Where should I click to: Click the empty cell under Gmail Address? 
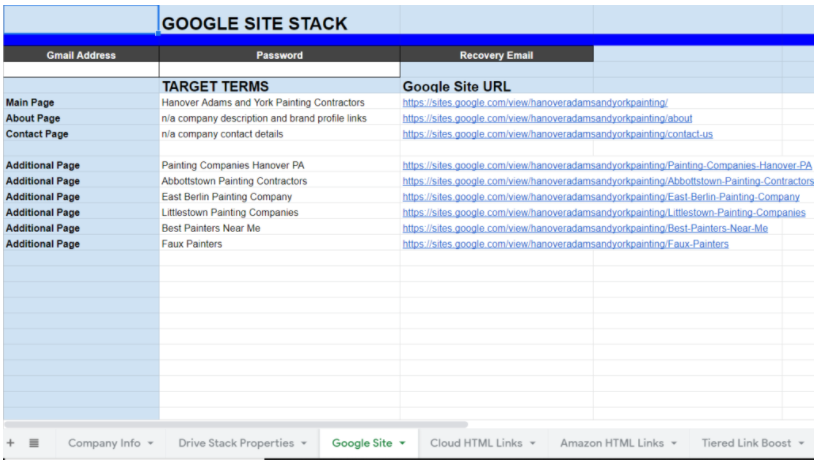(81, 69)
